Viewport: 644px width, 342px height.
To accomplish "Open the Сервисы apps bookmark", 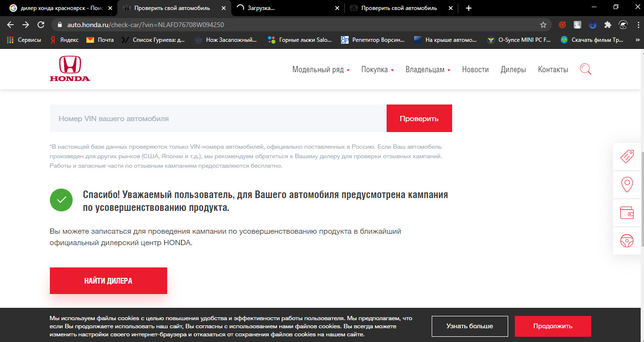I will (24, 40).
